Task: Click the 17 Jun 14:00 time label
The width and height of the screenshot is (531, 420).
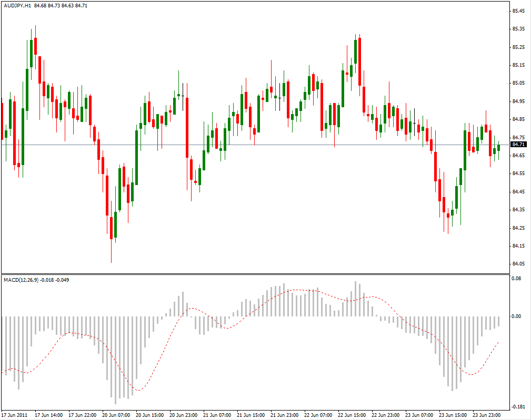Action: coord(49,415)
